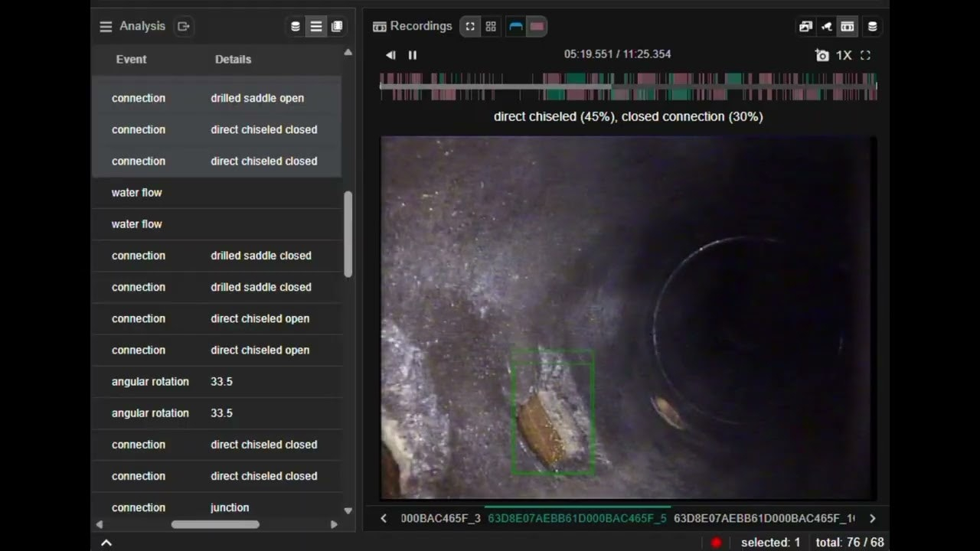This screenshot has width=980, height=551.
Task: Open the Analysis panel hamburger menu
Action: [x=106, y=27]
